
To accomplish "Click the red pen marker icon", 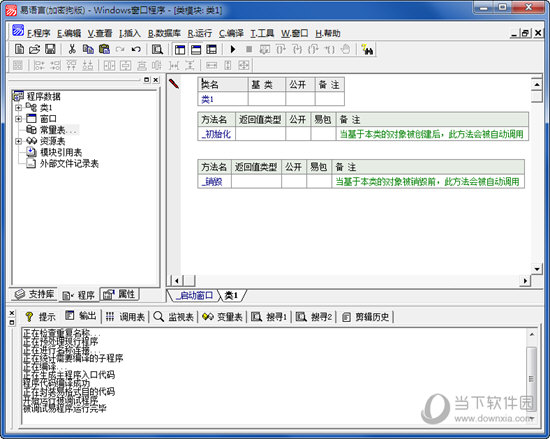I will click(x=174, y=83).
